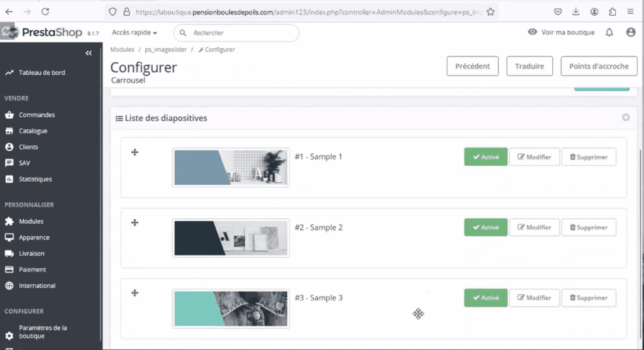Reload the page with the refresh icon

(45, 12)
